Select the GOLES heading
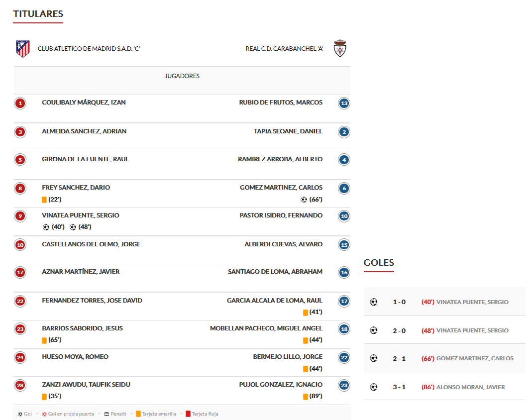This screenshot has height=420, width=532. point(379,263)
